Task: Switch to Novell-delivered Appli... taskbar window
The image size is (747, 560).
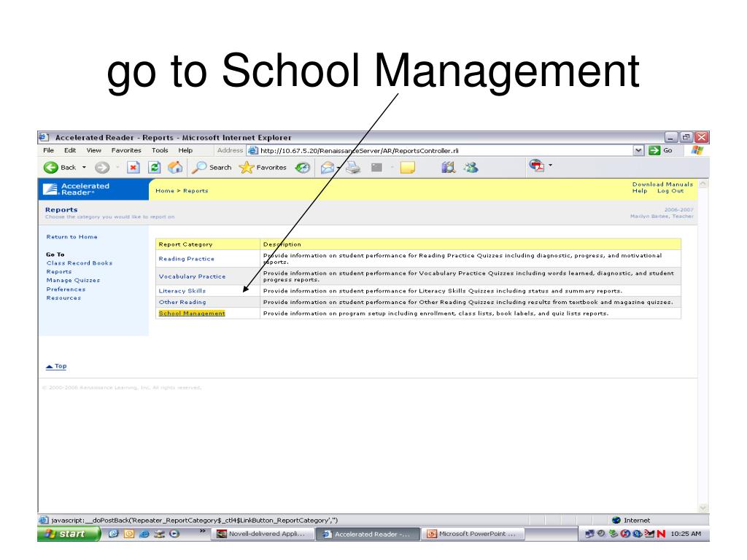Action: (x=263, y=534)
